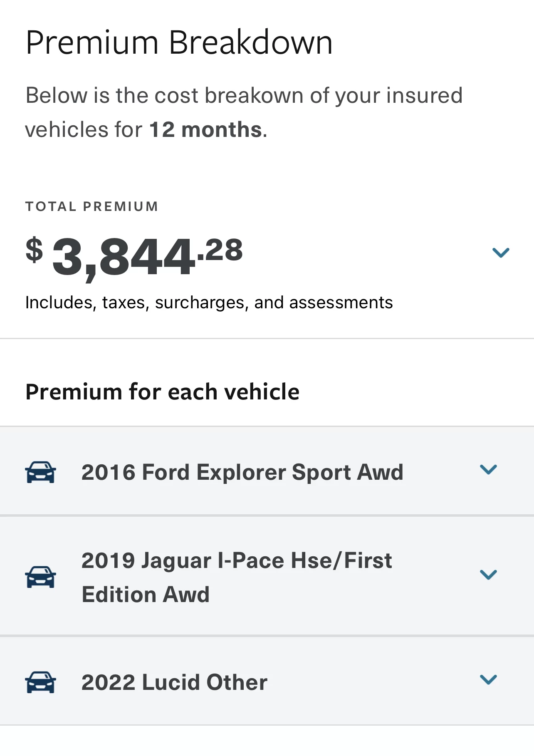Tap the Premium for each vehicle heading

coord(163,392)
